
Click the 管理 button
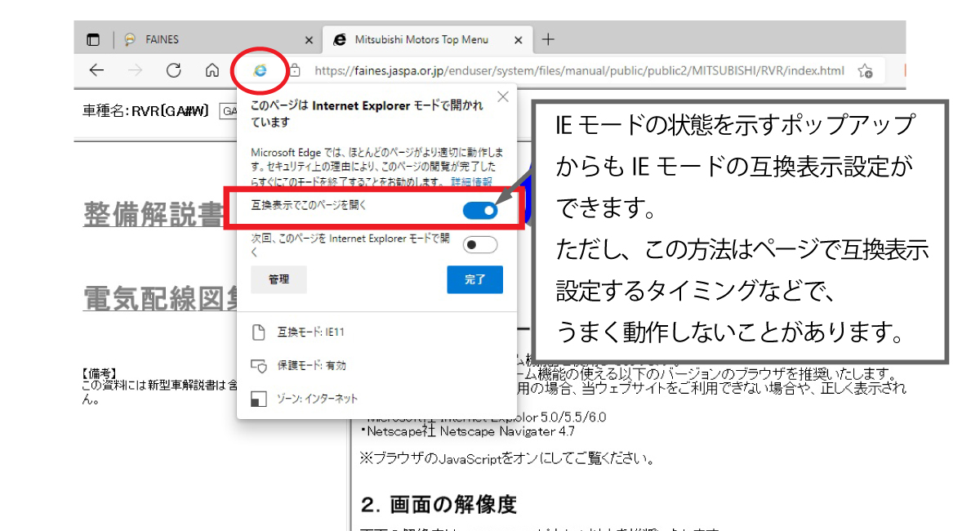pyautogui.click(x=279, y=279)
